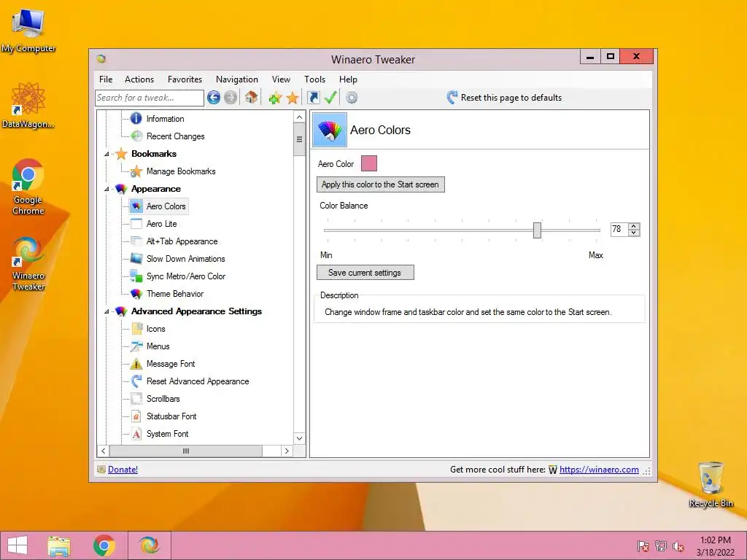
Task: Open Message Font tree item
Action: click(171, 364)
